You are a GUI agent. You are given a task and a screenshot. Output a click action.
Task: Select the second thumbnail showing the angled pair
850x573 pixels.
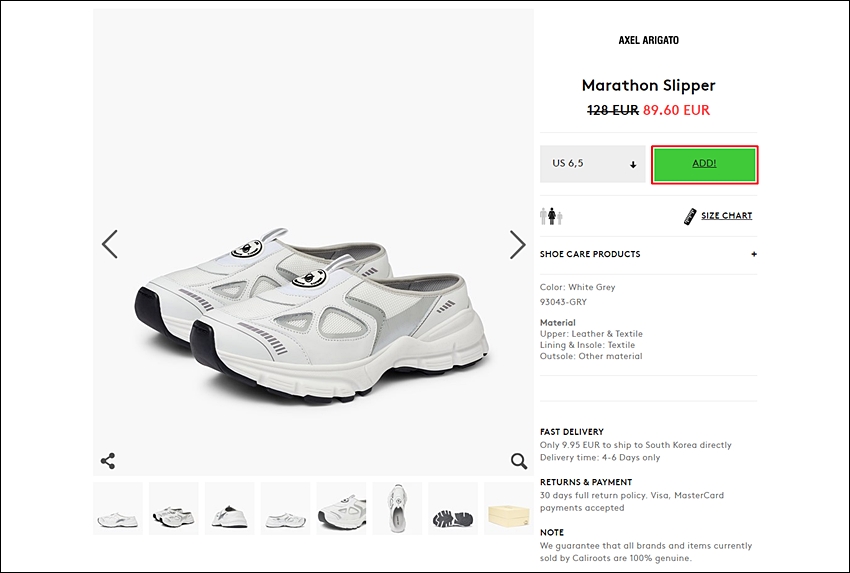click(x=173, y=508)
